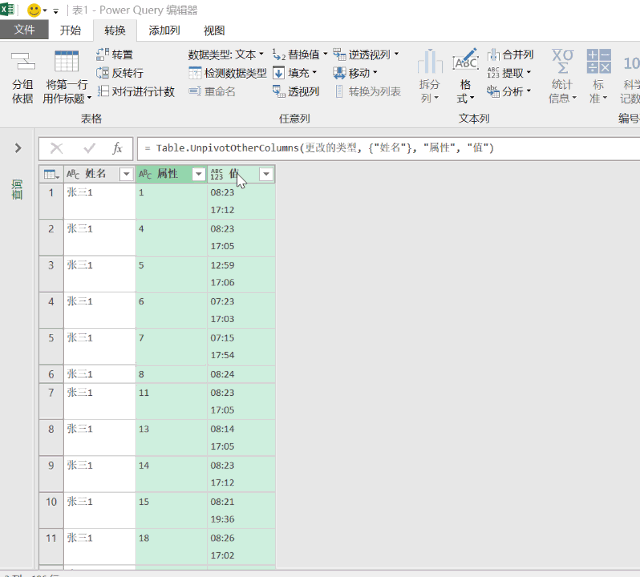Select row number 1
Viewport: 640px width, 577px height.
51,201
